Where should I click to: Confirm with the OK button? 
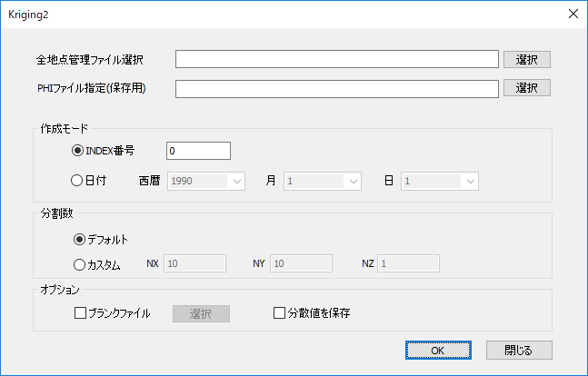437,350
